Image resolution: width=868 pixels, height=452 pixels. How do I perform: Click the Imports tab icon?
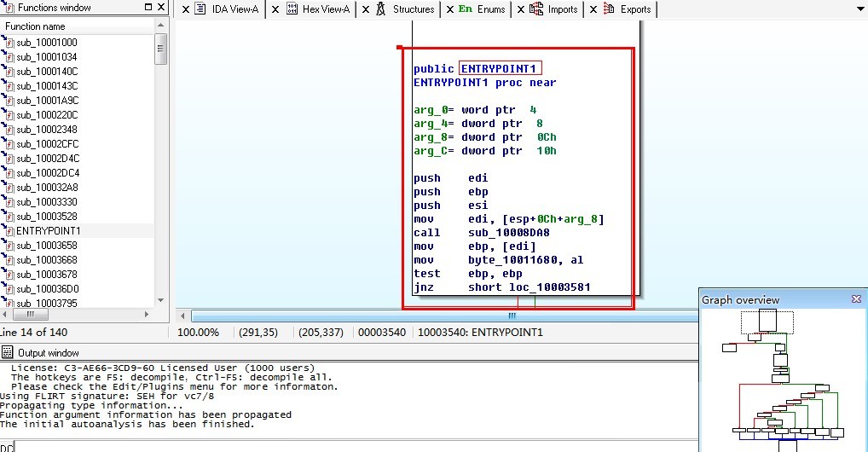[x=535, y=9]
